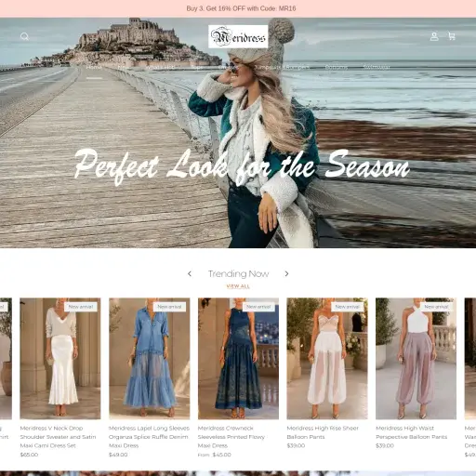Click the Meridress logo
Image resolution: width=476 pixels, height=476 pixels.
coord(238,36)
